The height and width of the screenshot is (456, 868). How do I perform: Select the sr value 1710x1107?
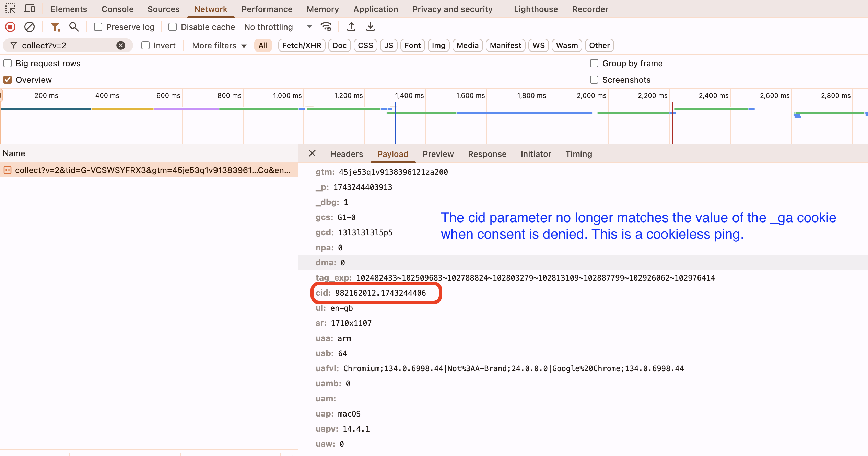click(x=351, y=323)
